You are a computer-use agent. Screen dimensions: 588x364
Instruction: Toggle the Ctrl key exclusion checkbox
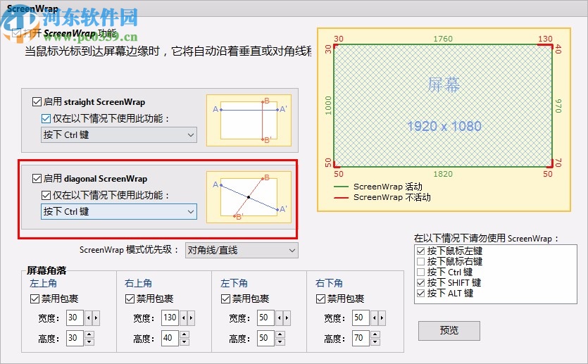point(420,272)
